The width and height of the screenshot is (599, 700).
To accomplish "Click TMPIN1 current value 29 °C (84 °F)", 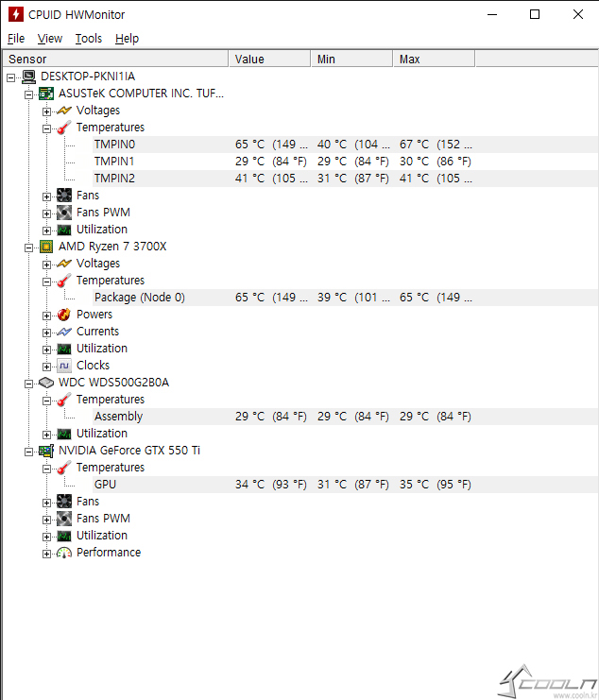I will (271, 162).
